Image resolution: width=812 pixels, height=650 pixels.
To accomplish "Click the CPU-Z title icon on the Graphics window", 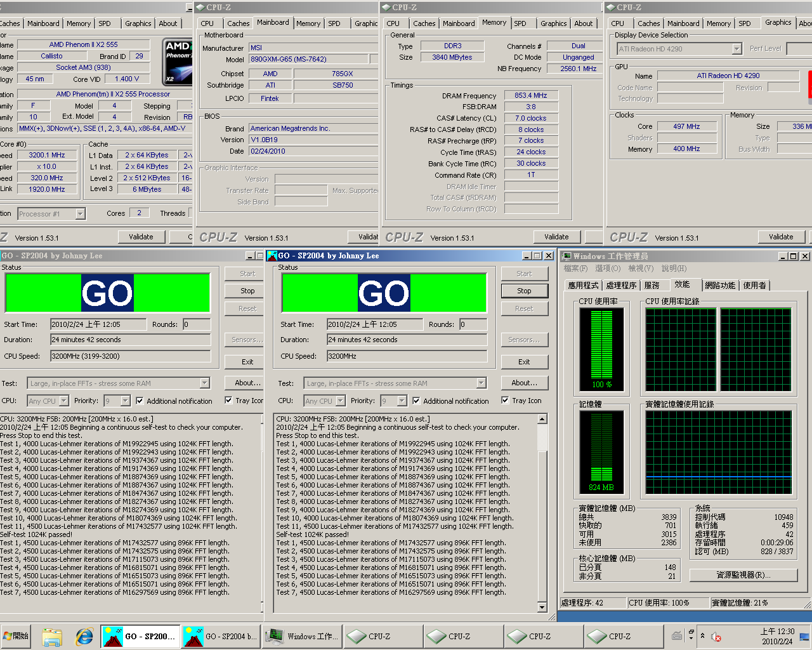I will tap(610, 8).
